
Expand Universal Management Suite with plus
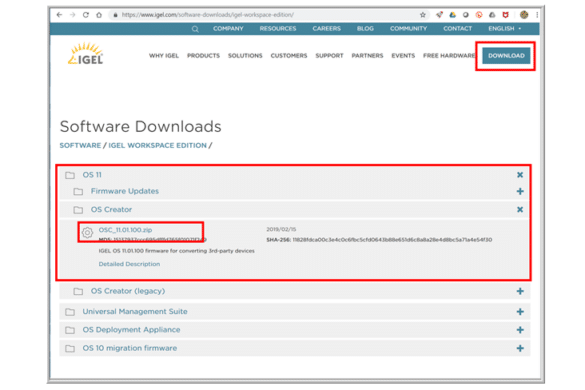520,312
